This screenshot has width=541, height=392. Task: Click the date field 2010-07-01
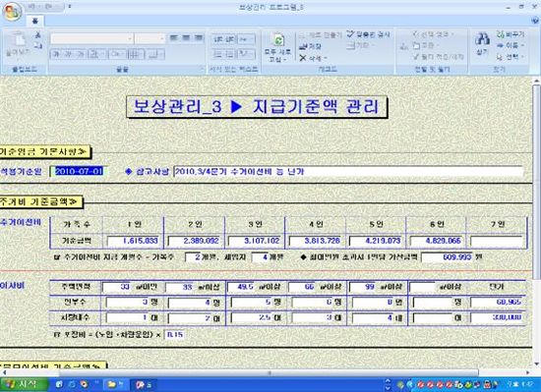tap(80, 171)
